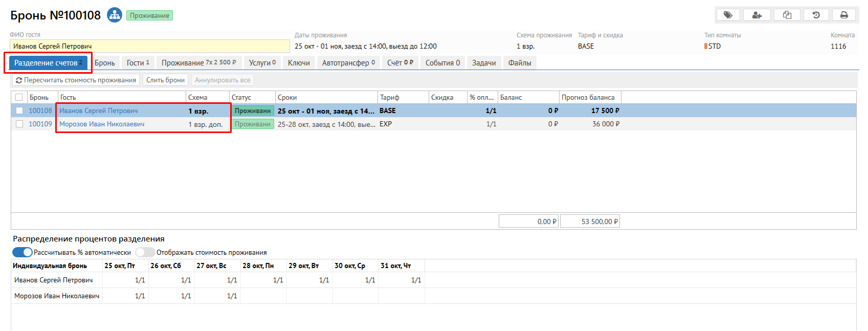Tick the checkbox for booking 100109
Viewport: 868px width, 331px height.
pyautogui.click(x=19, y=124)
